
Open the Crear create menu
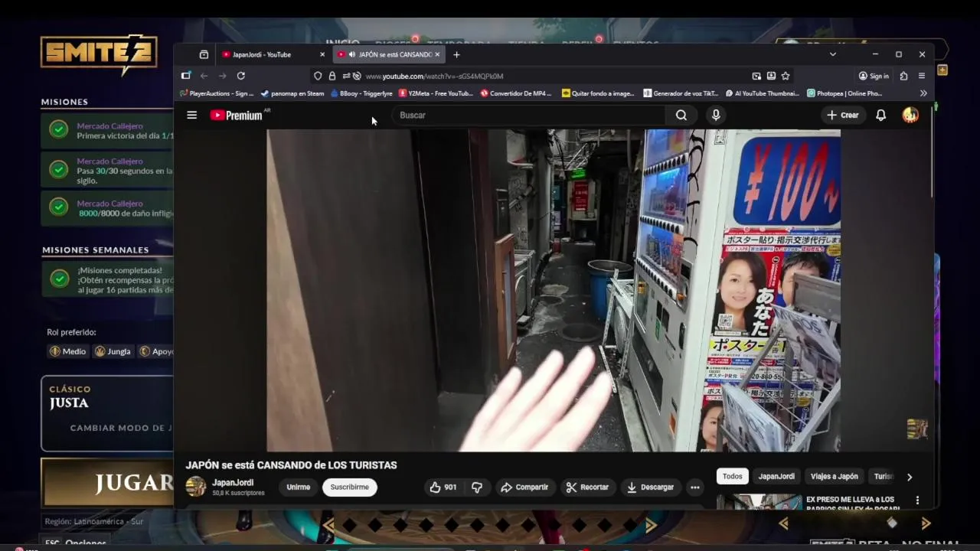[x=842, y=115]
